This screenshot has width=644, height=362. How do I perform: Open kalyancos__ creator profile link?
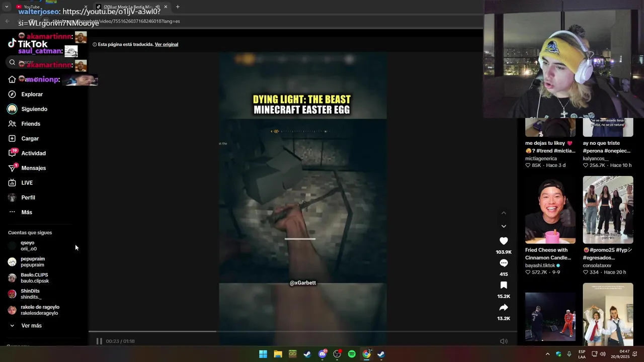(x=596, y=158)
